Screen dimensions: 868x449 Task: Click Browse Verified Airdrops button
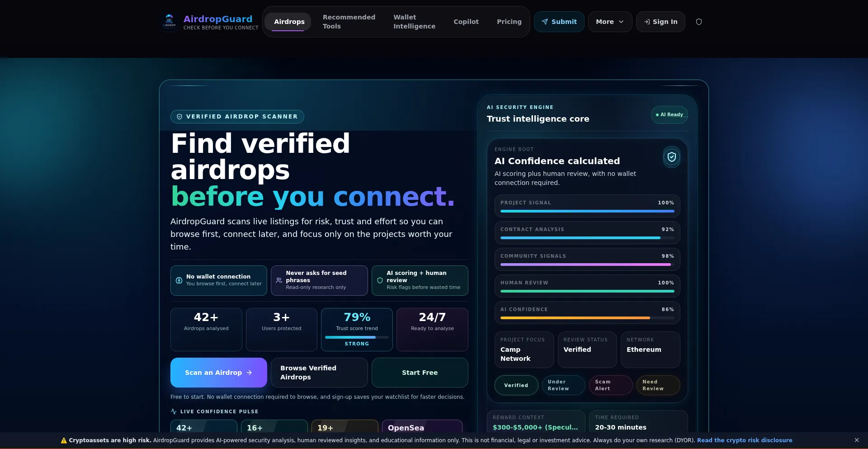point(319,373)
